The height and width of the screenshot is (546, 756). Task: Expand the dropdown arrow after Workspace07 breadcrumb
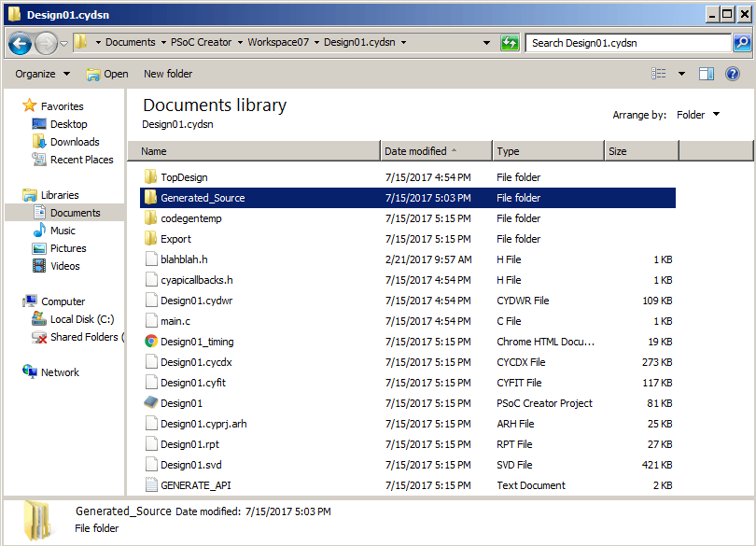tap(316, 42)
